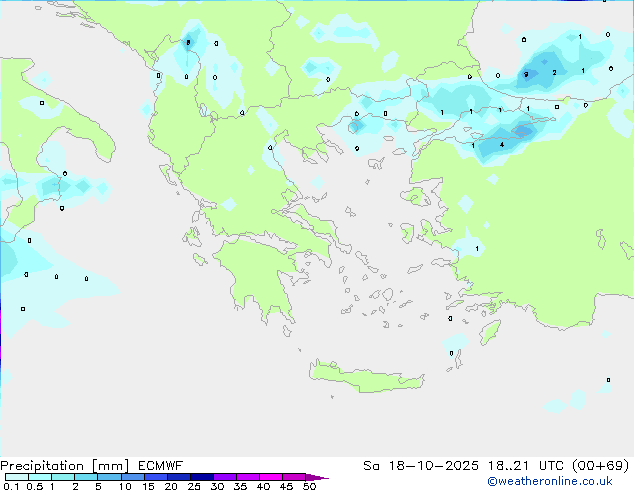Image resolution: width=634 pixels, height=490 pixels.
Task: Click the 18..21 UTC (00+69) time label
Action: tap(570, 465)
